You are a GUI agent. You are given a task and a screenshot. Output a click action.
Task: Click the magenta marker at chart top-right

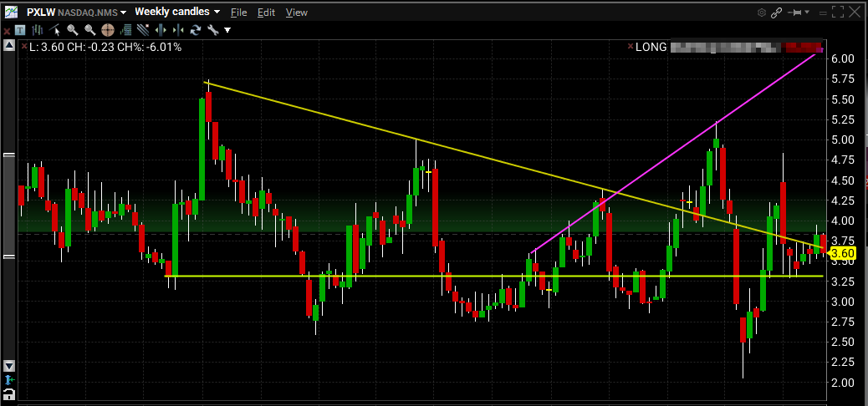pos(819,51)
